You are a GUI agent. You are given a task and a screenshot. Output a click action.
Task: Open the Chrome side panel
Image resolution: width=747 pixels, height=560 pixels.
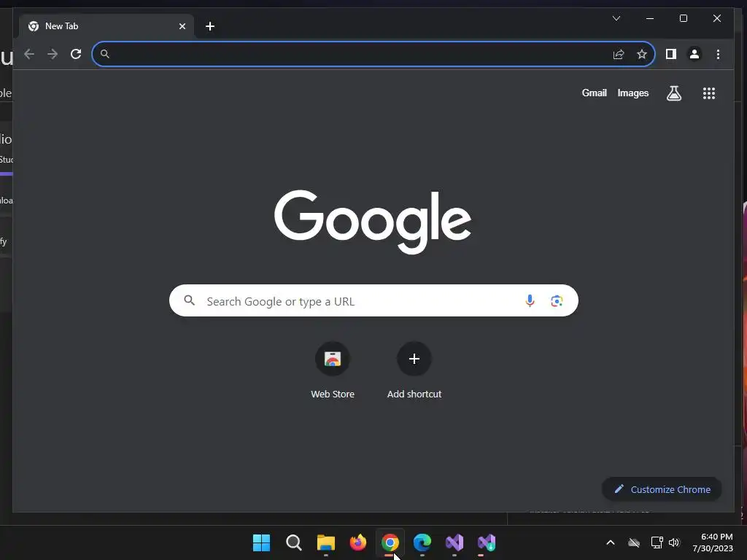click(671, 54)
